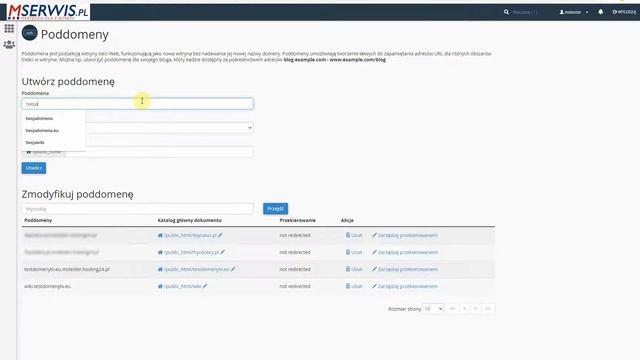Screen dimensions: 640x360
Task: Click the 'Zmodyfikuj poddomenę' heading
Action: pyautogui.click(x=78, y=194)
